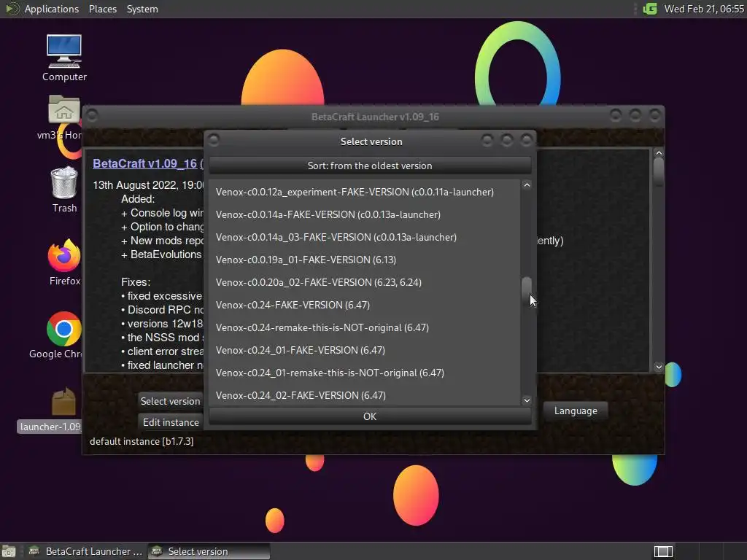Switch to BetaCraft Launcher taskbar entry
The image size is (747, 560).
pyautogui.click(x=86, y=551)
